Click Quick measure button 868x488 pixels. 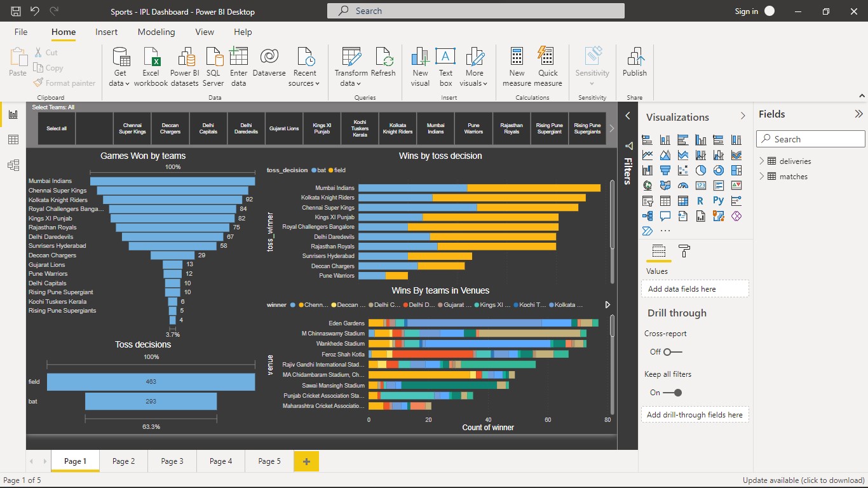click(x=548, y=67)
